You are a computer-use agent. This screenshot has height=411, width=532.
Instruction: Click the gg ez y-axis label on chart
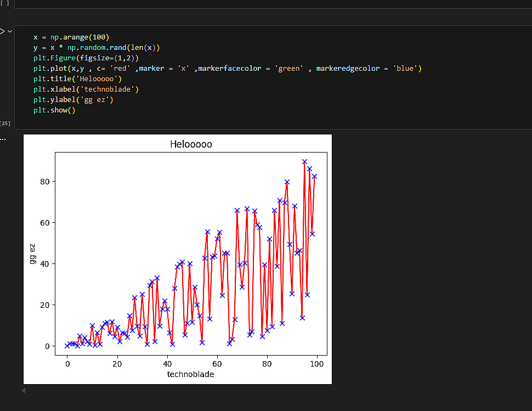pos(33,254)
